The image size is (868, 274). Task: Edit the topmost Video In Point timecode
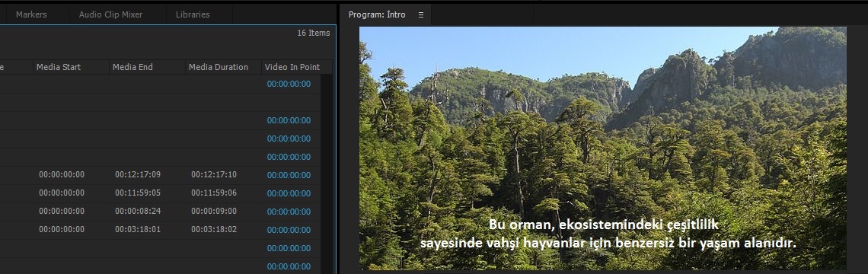point(289,84)
